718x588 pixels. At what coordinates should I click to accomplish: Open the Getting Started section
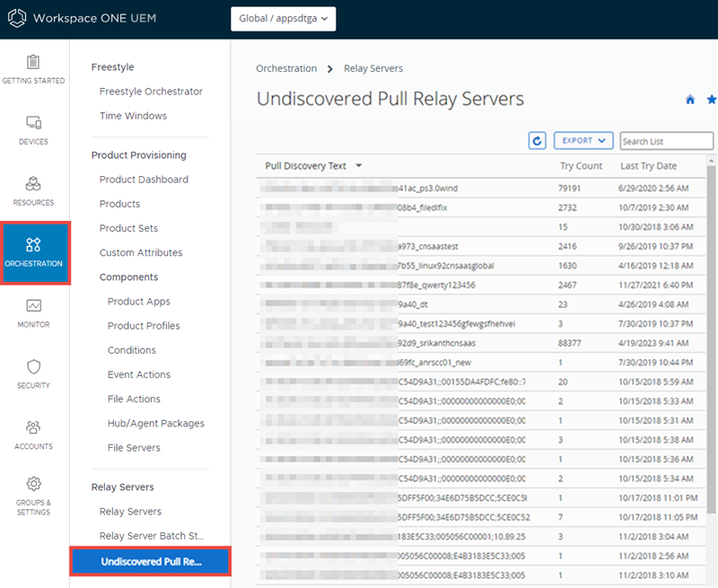[x=33, y=70]
